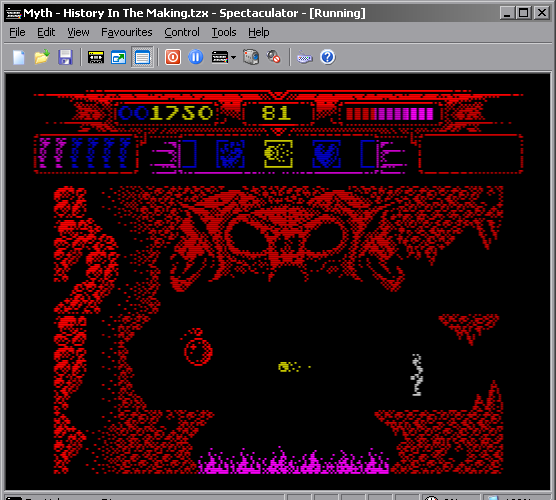Open the tape browser icon
The width and height of the screenshot is (556, 500).
coord(96,57)
